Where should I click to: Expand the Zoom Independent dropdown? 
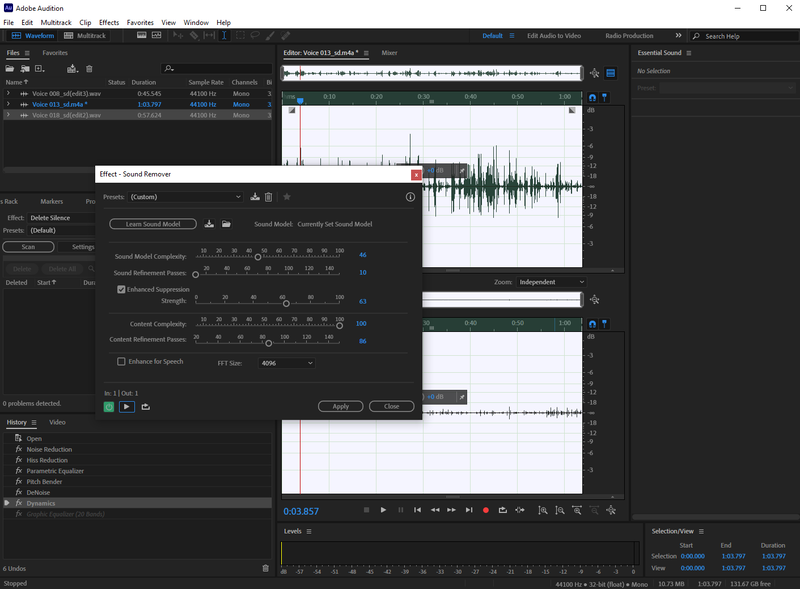tap(552, 282)
